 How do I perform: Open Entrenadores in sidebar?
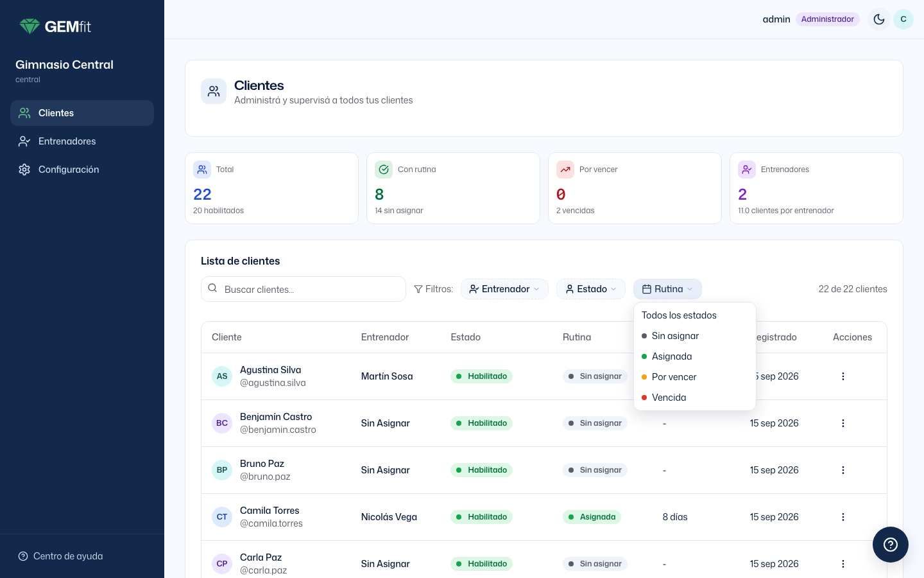point(82,141)
